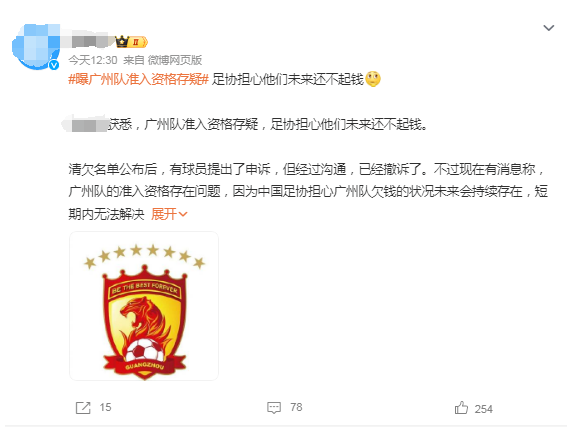Open comments via speech bubble icon
567x430 pixels.
[x=274, y=408]
